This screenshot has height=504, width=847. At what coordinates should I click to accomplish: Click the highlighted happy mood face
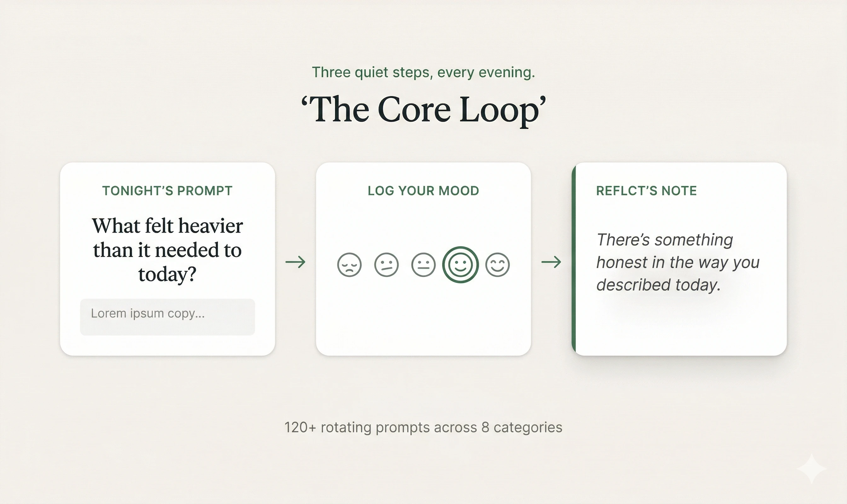[460, 265]
